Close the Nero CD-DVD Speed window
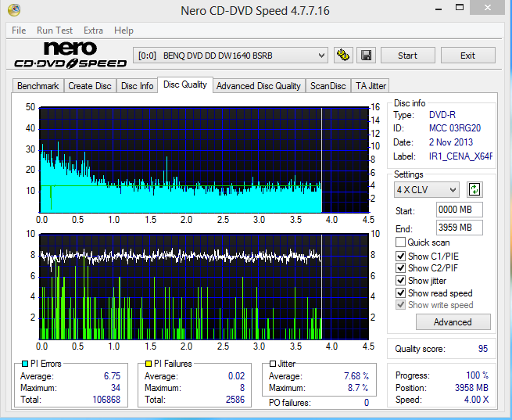This screenshot has width=512, height=420. (x=488, y=8)
